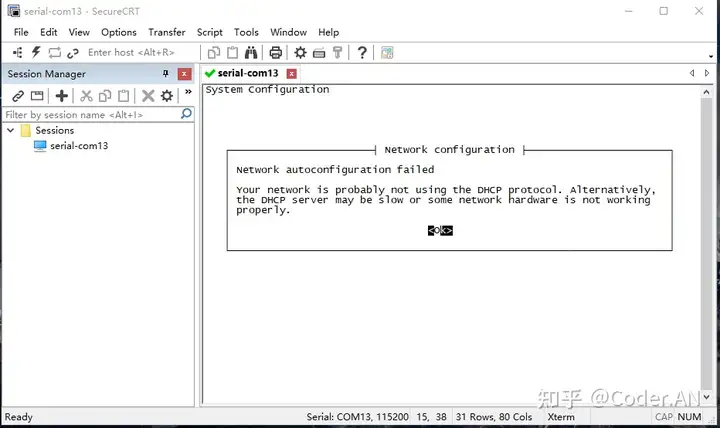Open the toolbar overflow arrow at far right
This screenshot has height=428, width=720.
[x=711, y=56]
